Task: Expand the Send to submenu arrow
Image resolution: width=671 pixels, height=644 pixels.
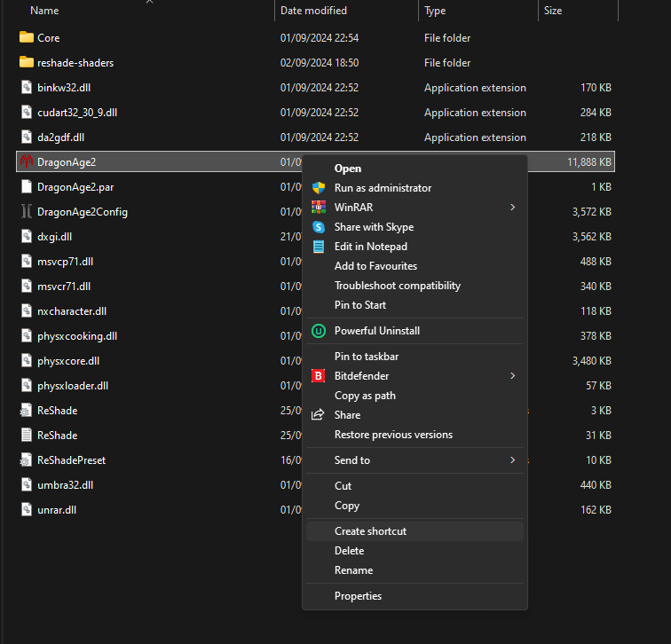Action: tap(513, 460)
